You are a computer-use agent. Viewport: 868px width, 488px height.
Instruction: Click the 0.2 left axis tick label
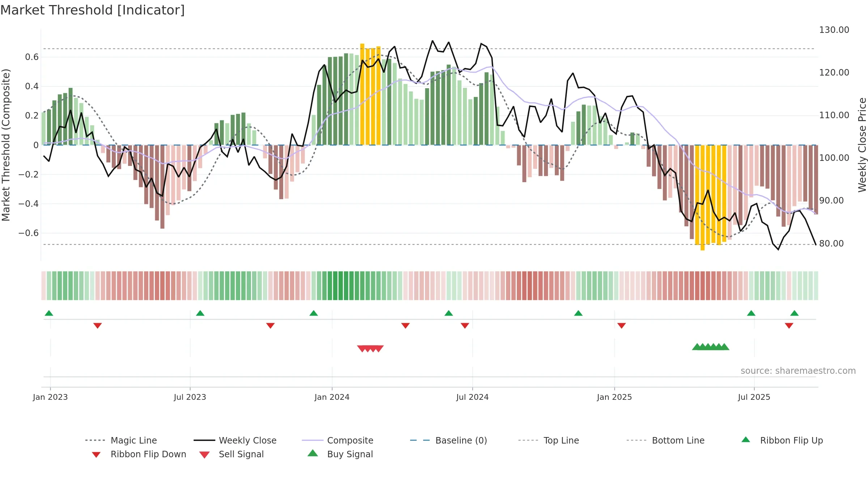(32, 116)
